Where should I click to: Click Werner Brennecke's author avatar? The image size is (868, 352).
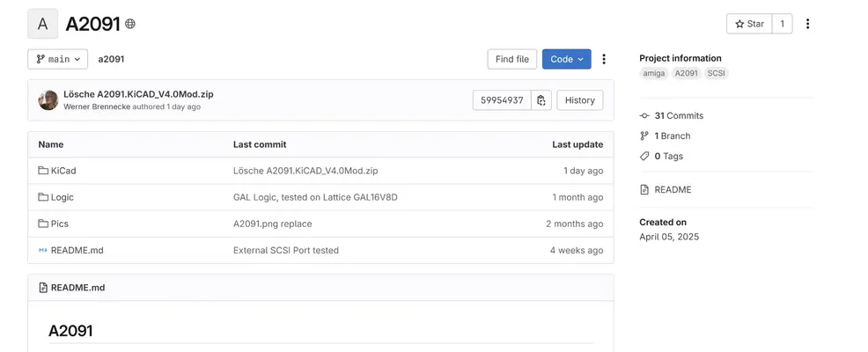click(48, 100)
